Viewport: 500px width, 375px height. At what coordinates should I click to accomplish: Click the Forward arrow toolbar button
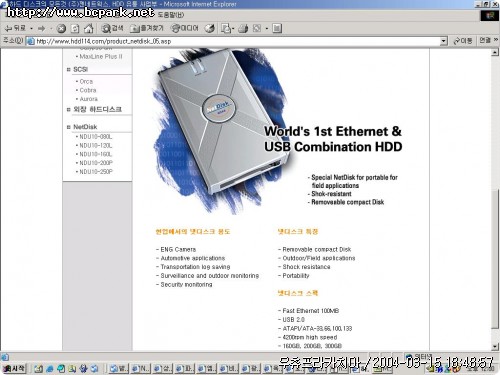pyautogui.click(x=41, y=28)
